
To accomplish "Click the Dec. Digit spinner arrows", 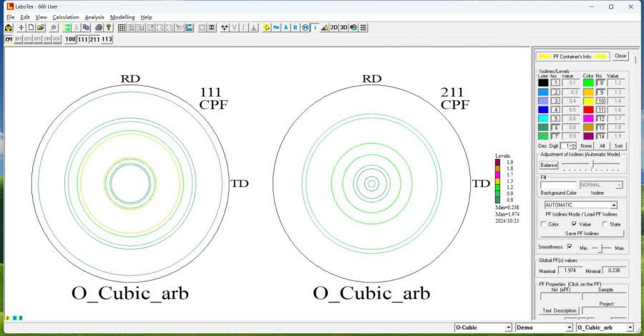I will (x=574, y=146).
